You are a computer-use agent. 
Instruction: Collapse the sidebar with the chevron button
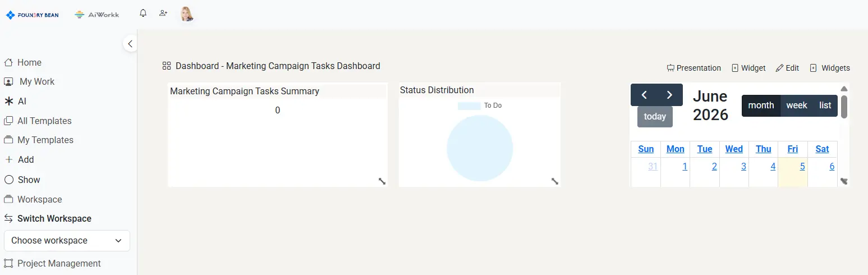tap(130, 43)
